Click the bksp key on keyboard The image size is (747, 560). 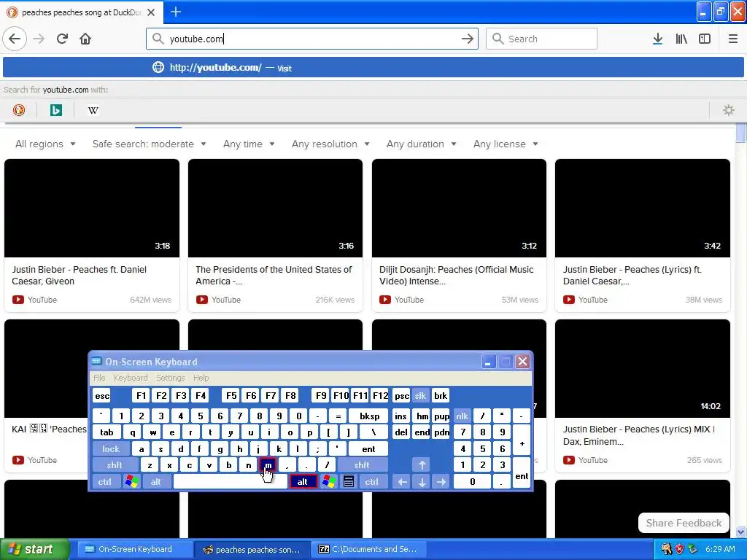click(x=369, y=416)
